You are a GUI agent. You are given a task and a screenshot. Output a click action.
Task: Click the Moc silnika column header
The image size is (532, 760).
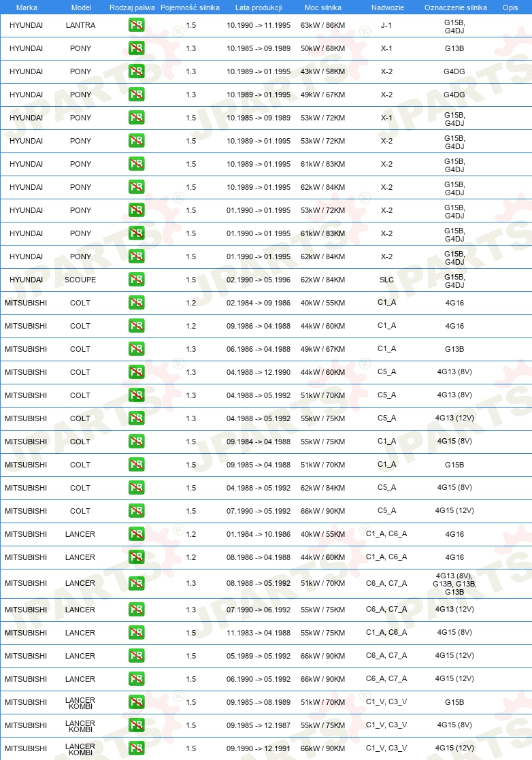322,7
